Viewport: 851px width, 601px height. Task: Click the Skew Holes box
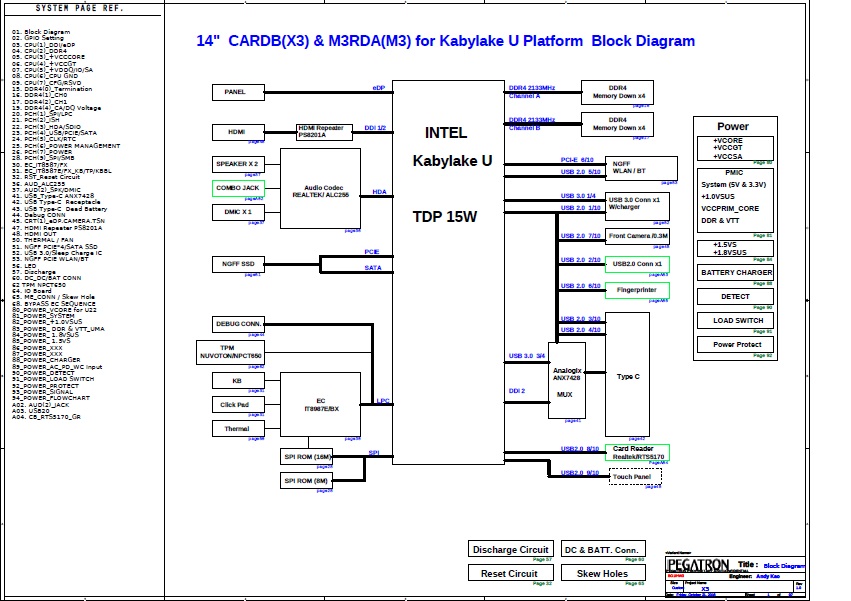(x=603, y=573)
